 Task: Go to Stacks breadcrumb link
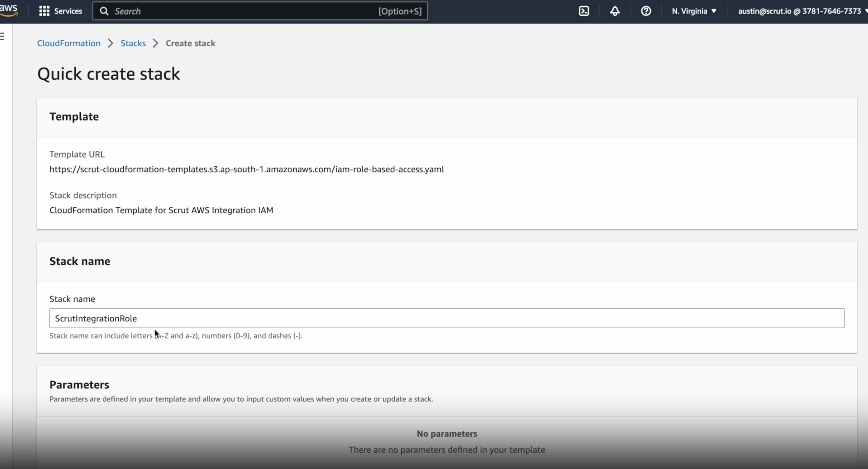coord(133,43)
